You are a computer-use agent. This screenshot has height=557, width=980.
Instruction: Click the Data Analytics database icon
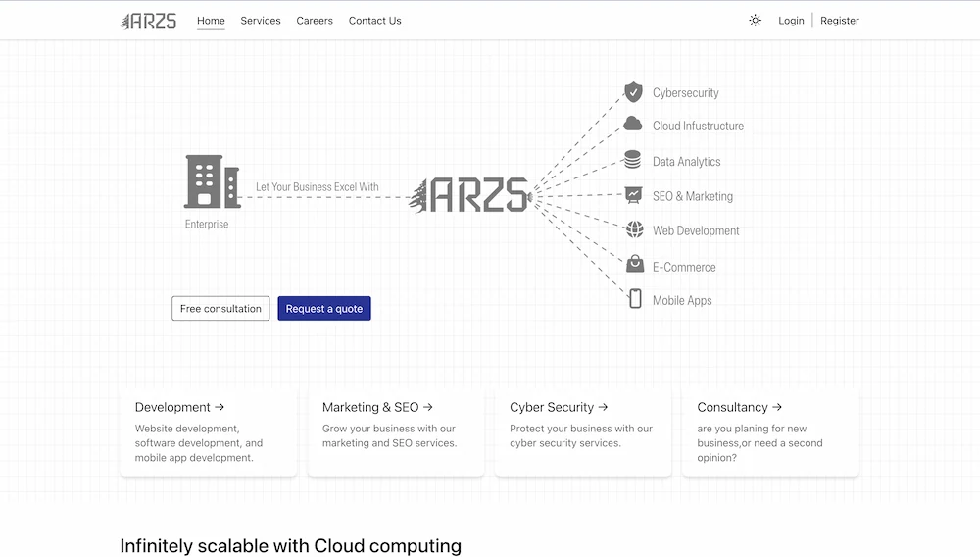[x=633, y=161]
